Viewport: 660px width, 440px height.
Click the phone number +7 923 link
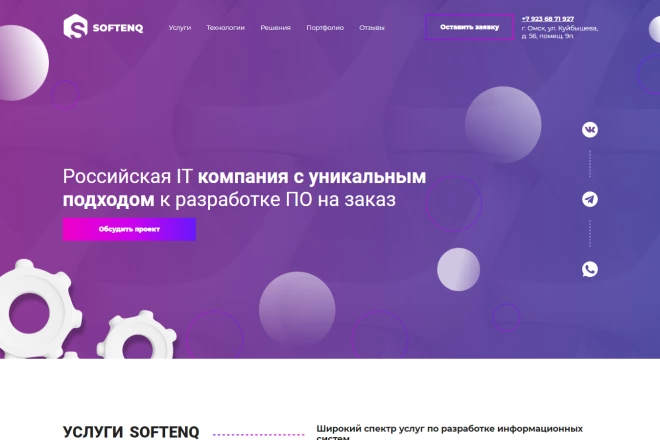pos(548,19)
